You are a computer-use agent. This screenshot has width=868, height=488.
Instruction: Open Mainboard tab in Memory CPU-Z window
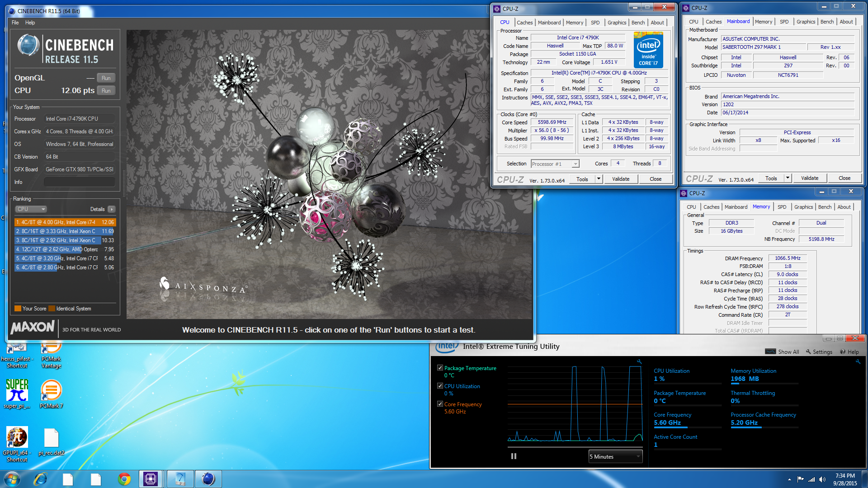coord(736,207)
